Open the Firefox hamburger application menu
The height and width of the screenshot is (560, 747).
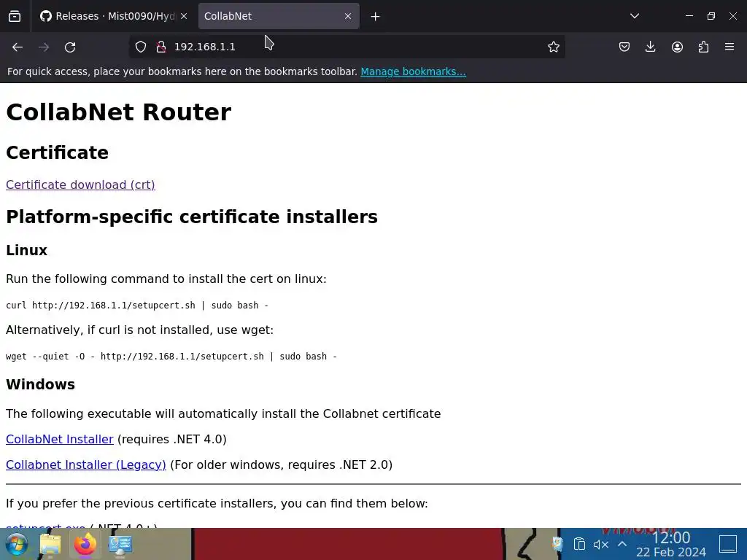(729, 47)
